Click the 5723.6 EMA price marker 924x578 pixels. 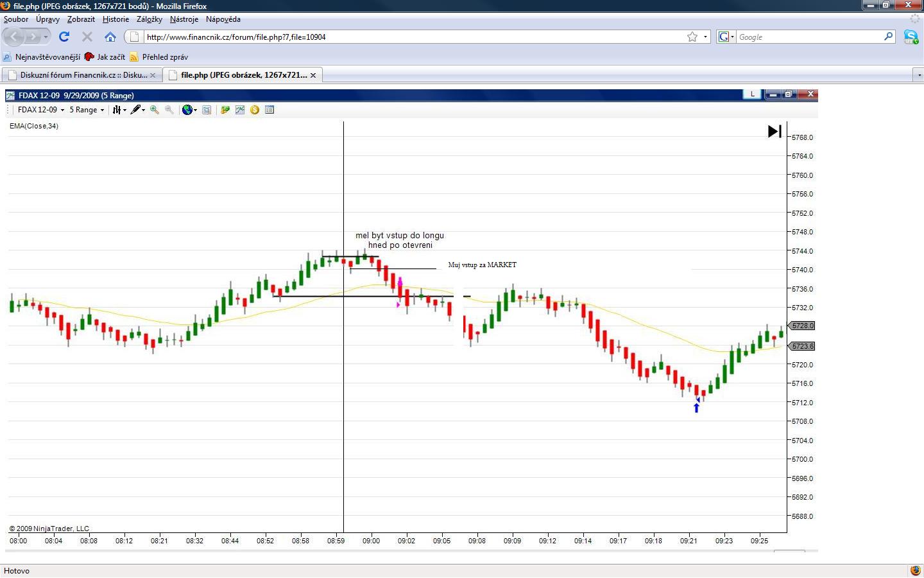click(x=801, y=346)
